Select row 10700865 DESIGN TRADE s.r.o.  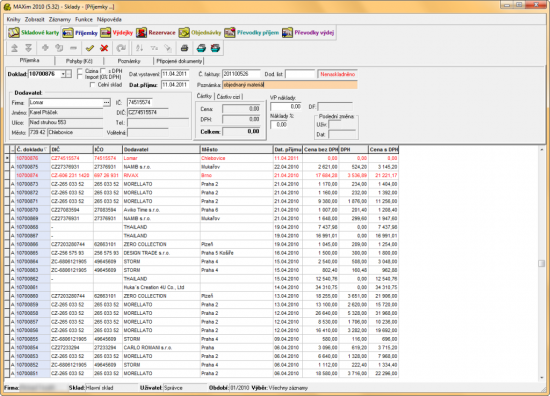(x=203, y=253)
